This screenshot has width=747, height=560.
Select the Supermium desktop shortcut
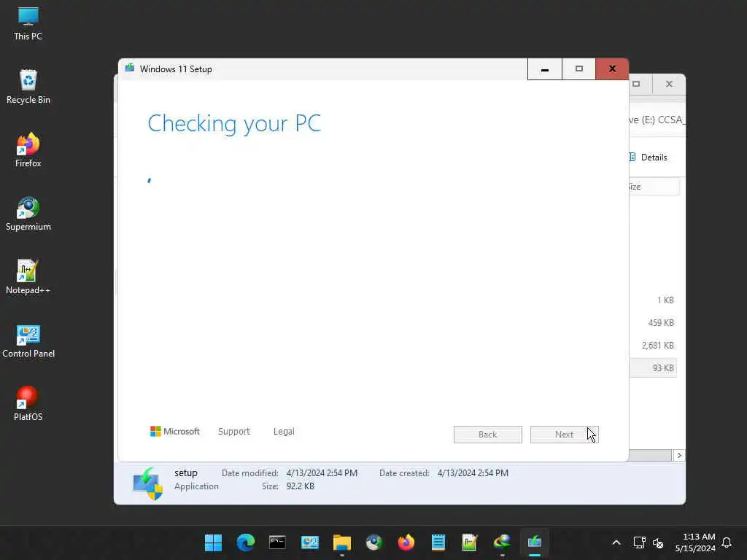pyautogui.click(x=28, y=214)
